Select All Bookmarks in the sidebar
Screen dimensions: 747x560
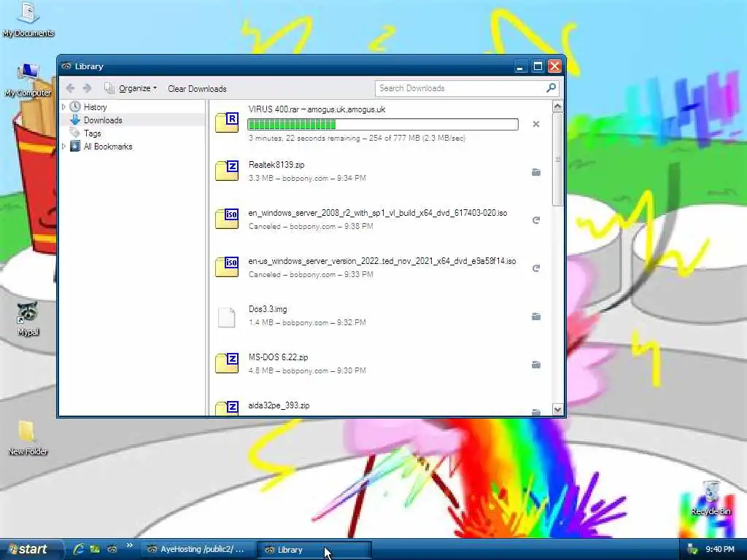108,147
